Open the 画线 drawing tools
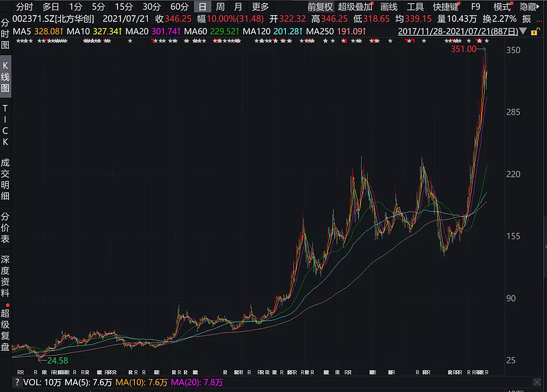The height and width of the screenshot is (392, 547). click(388, 7)
